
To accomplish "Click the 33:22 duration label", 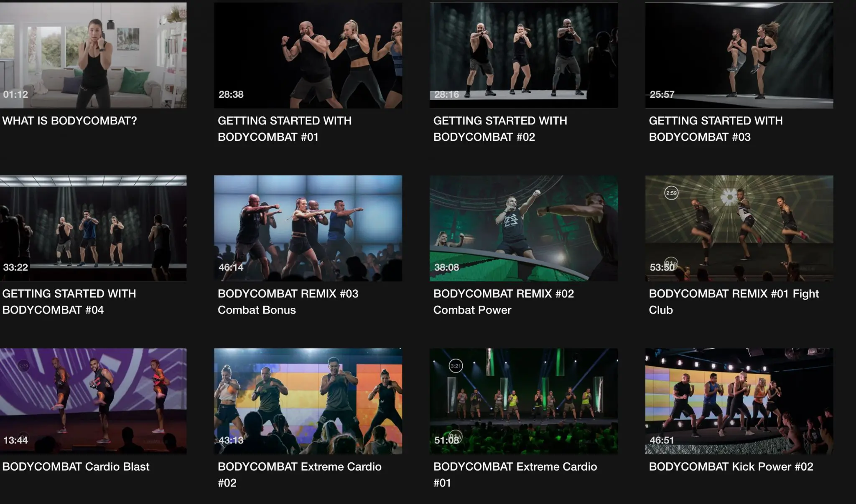I will [15, 267].
